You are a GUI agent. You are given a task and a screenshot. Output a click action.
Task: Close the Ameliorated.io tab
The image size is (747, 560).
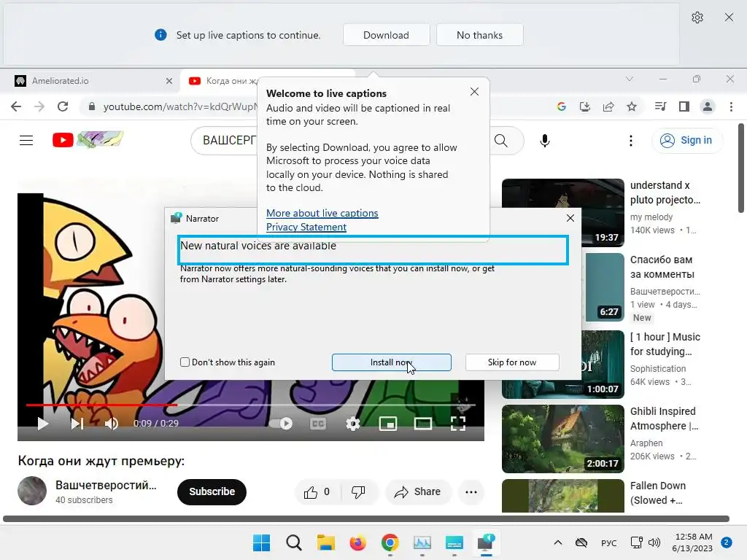pos(169,81)
